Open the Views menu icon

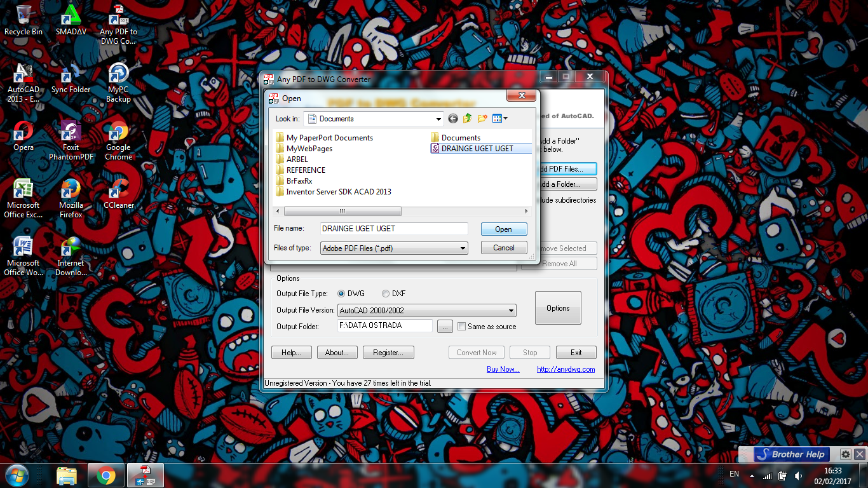pos(499,118)
